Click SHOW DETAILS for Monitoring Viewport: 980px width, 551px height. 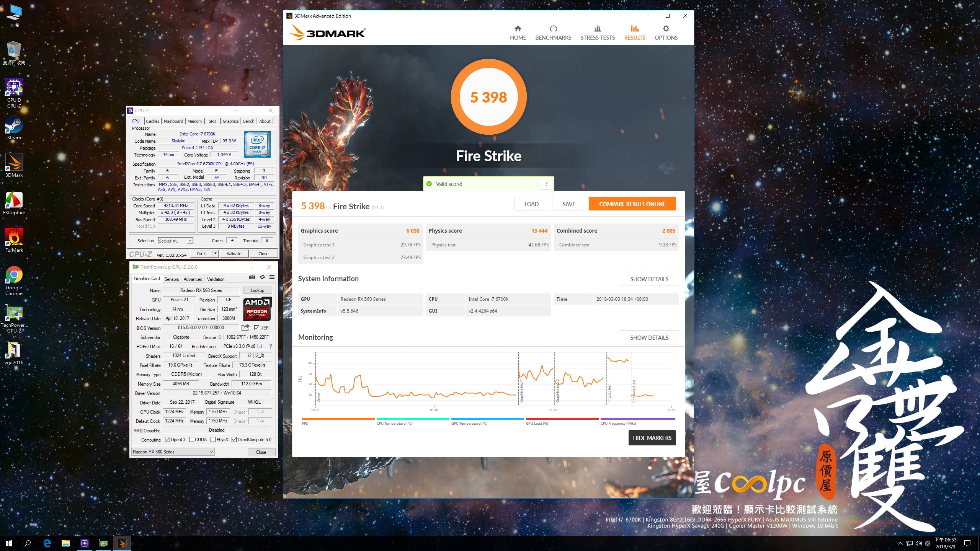pyautogui.click(x=649, y=337)
